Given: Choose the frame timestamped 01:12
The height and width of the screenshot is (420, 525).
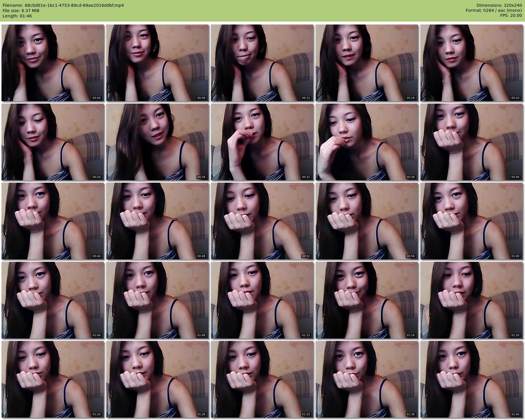Looking at the screenshot, I should (x=262, y=300).
